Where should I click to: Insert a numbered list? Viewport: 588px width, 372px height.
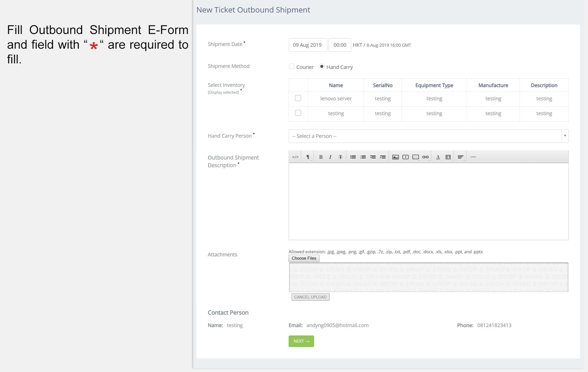point(363,157)
